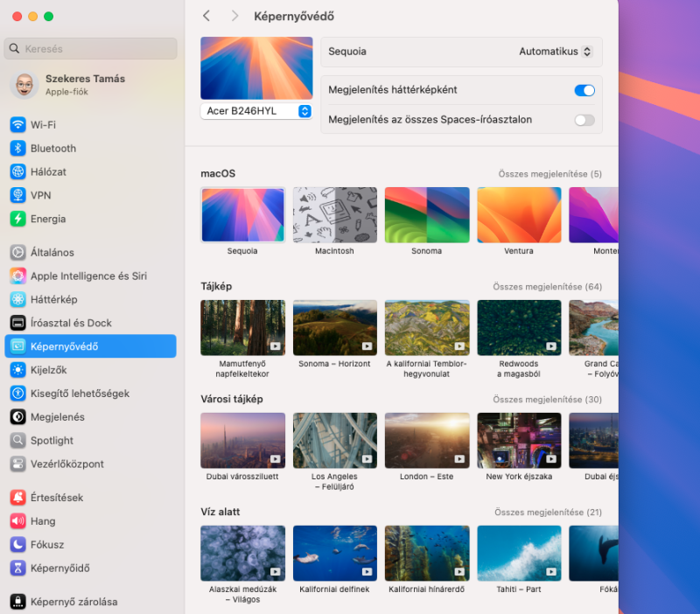Open the Automatikus appearance dropdown
Image resolution: width=700 pixels, height=614 pixels.
tap(556, 52)
